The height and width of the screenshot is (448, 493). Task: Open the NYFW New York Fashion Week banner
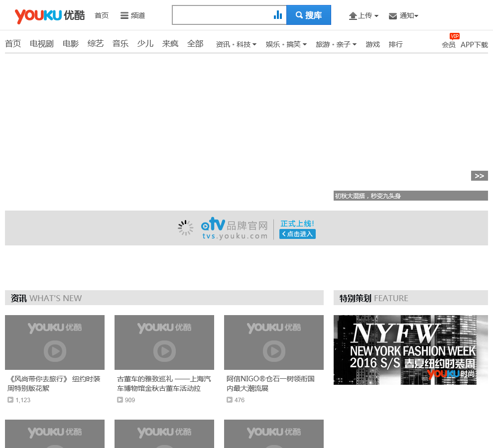pyautogui.click(x=411, y=350)
